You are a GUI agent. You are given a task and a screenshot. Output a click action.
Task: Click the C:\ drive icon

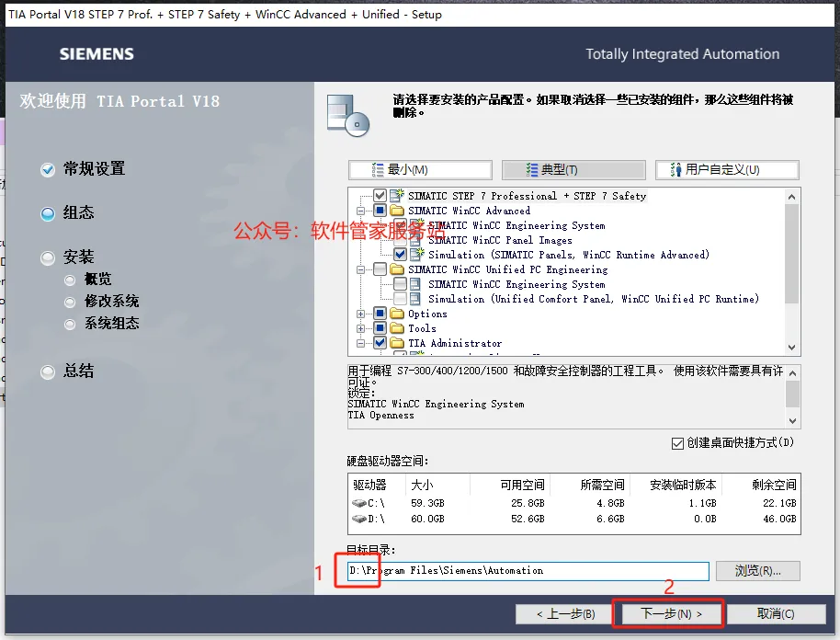pos(359,503)
